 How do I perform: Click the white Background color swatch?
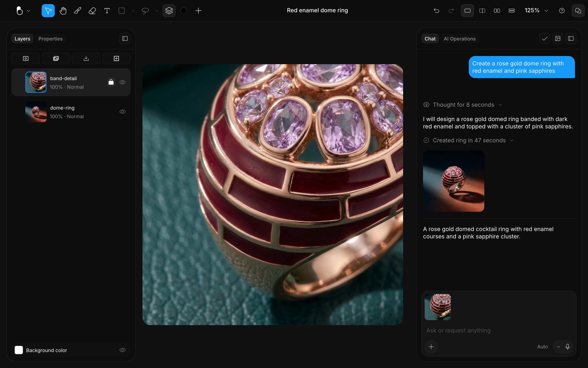tap(19, 350)
